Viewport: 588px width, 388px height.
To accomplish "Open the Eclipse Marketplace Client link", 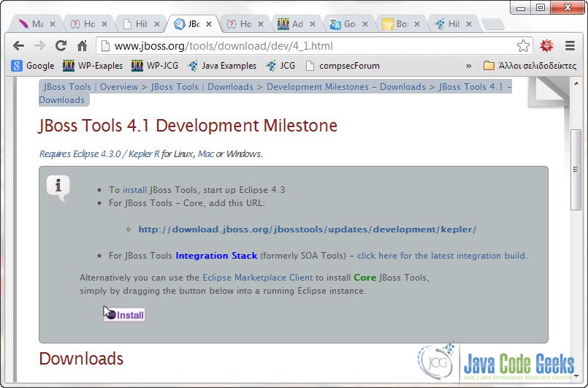I will [257, 278].
